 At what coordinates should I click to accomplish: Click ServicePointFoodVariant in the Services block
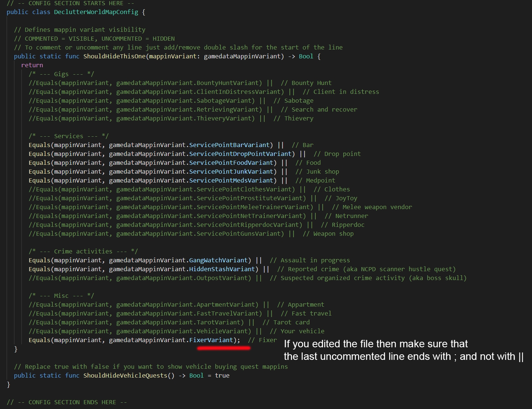(231, 163)
